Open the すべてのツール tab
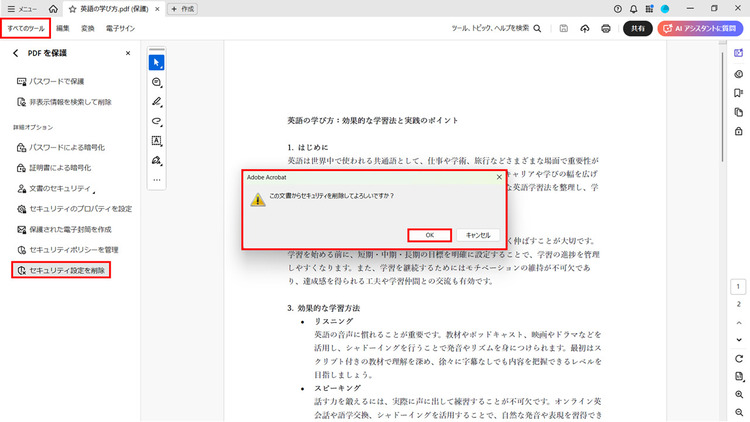 (x=26, y=29)
